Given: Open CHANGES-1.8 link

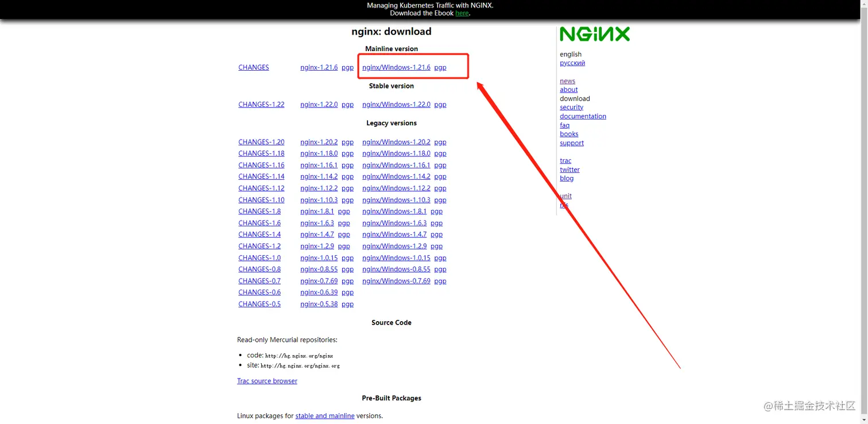Looking at the screenshot, I should pyautogui.click(x=259, y=211).
